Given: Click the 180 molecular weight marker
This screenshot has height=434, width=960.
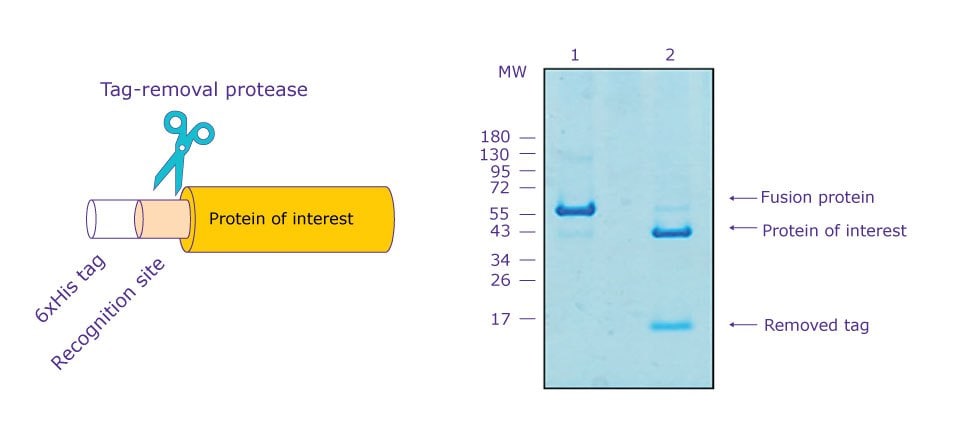Looking at the screenshot, I should pos(496,137).
